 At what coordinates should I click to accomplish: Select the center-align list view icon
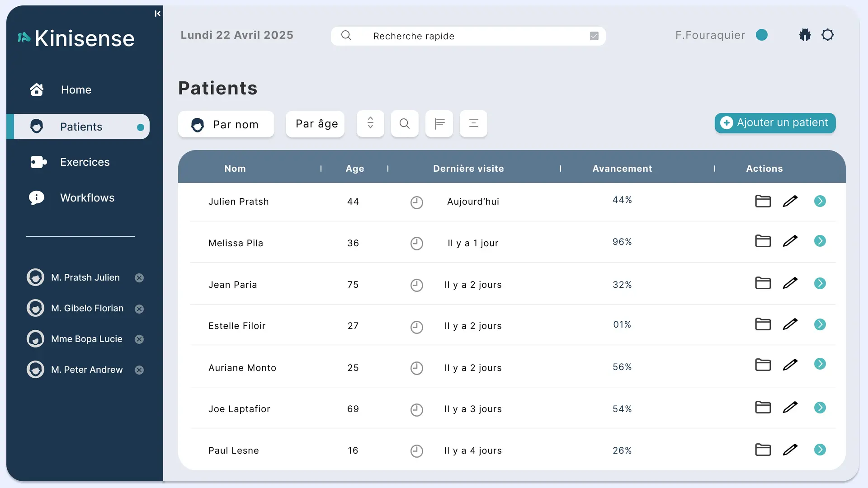click(473, 124)
